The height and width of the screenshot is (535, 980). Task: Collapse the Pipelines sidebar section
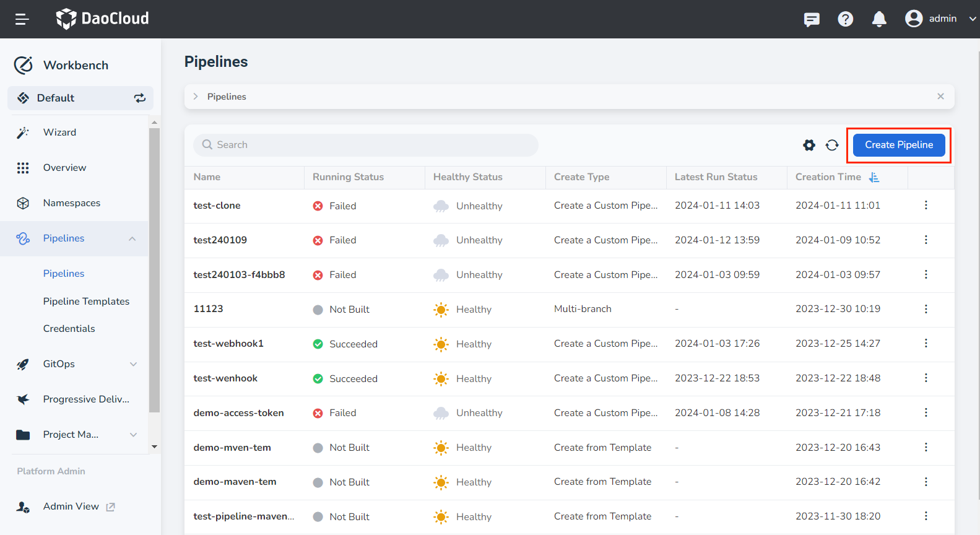(132, 239)
